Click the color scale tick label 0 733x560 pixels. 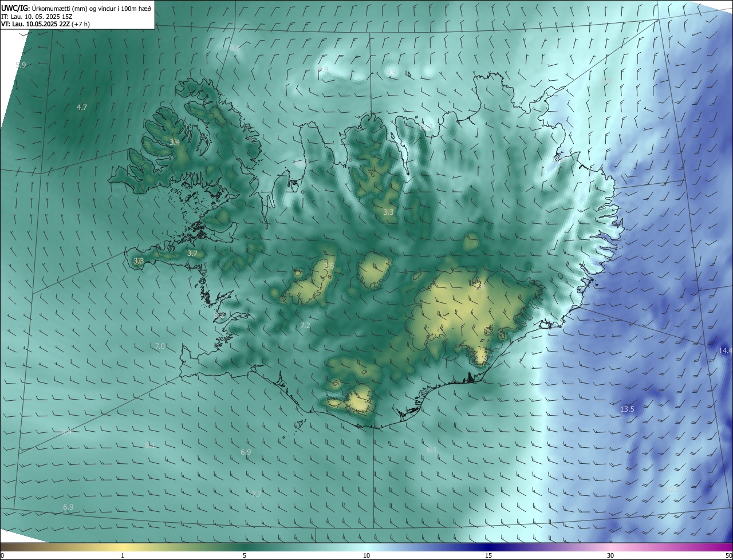click(x=2, y=555)
